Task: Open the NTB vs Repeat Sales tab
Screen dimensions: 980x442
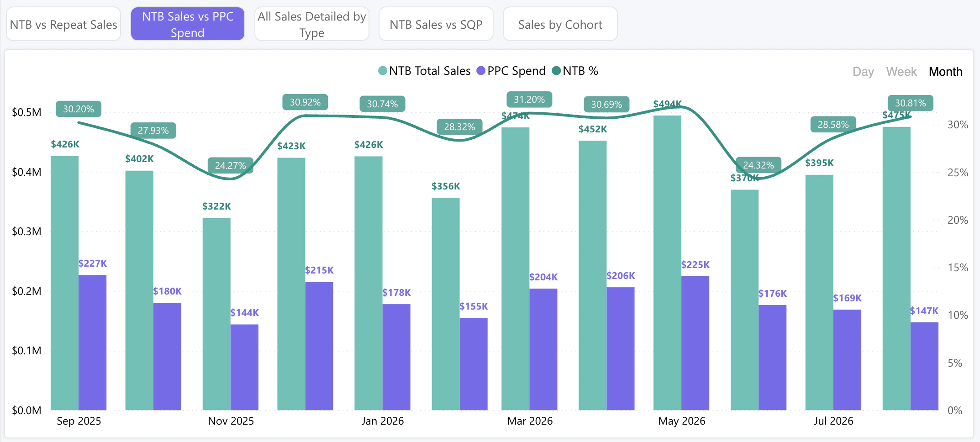Action: point(63,24)
